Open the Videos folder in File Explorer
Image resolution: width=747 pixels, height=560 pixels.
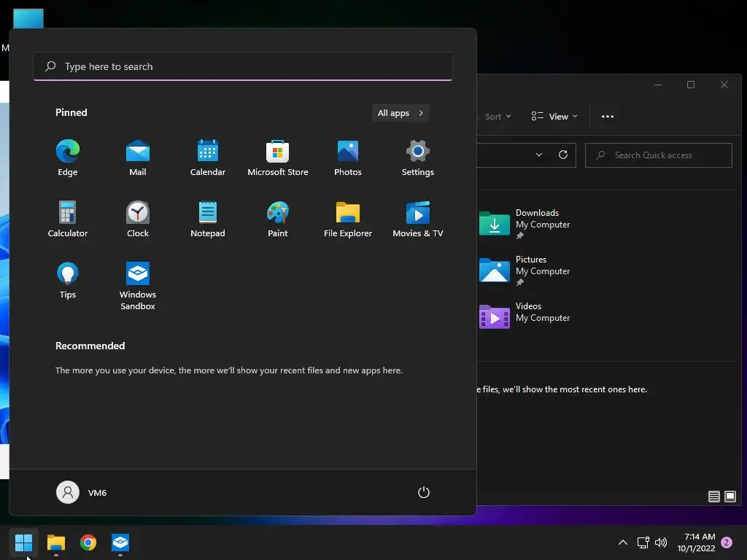525,316
